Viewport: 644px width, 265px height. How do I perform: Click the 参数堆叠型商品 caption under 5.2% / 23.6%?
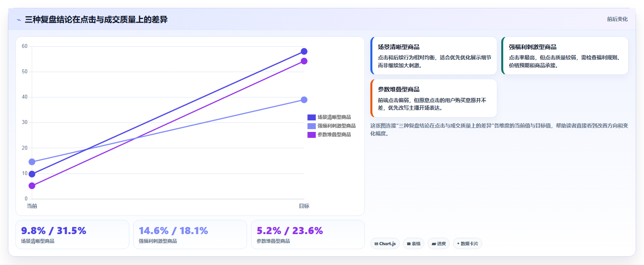(273, 241)
